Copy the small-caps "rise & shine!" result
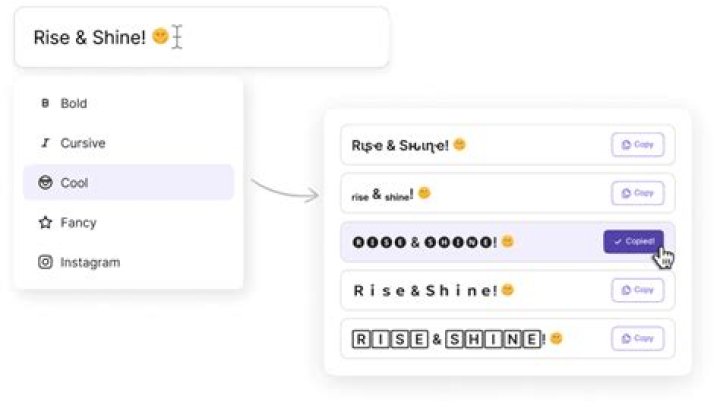Screen dimensions: 720x409 [637, 193]
